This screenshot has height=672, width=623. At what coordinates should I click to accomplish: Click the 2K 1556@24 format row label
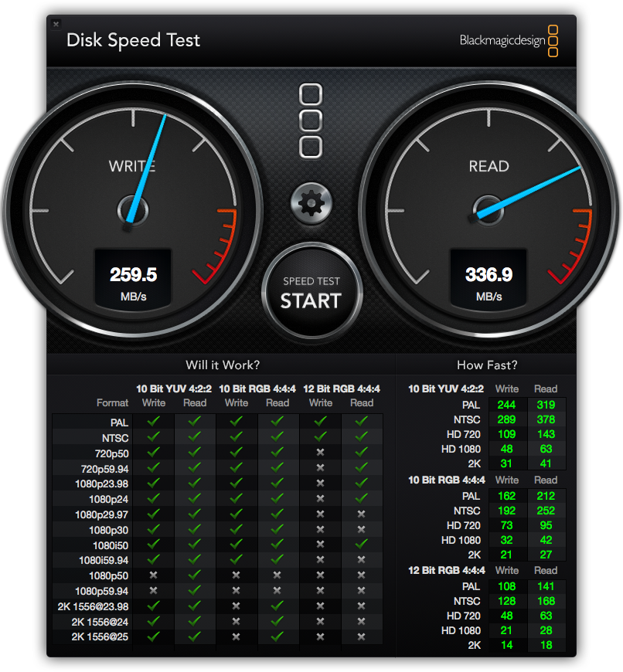100,622
